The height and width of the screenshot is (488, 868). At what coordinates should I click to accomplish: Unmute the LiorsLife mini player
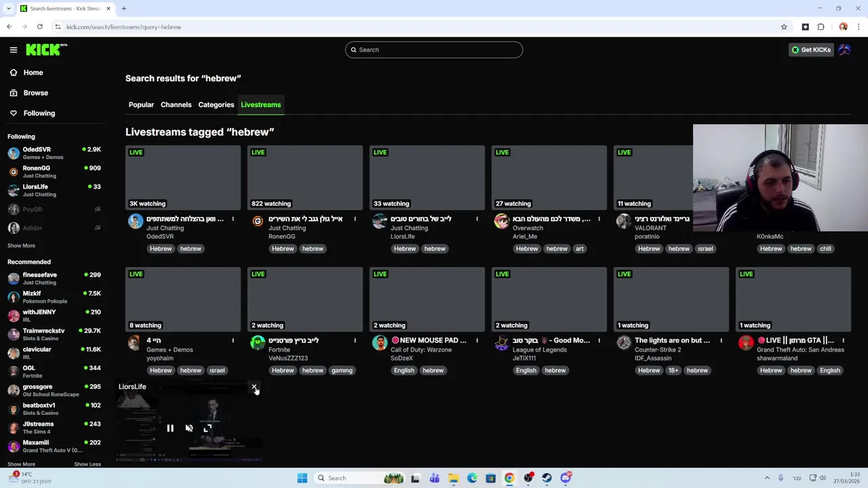[x=189, y=428]
